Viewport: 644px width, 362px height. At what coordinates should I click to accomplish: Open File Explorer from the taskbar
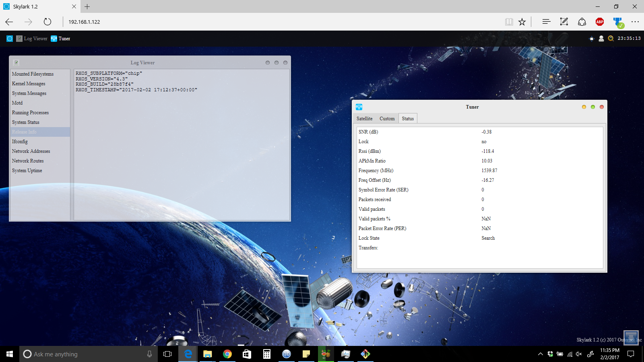coord(207,354)
